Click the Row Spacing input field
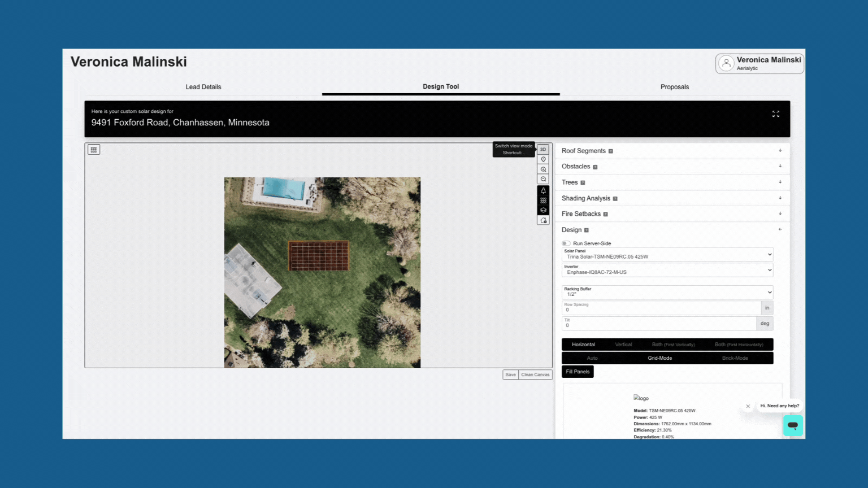Viewport: 868px width, 488px height. [661, 308]
